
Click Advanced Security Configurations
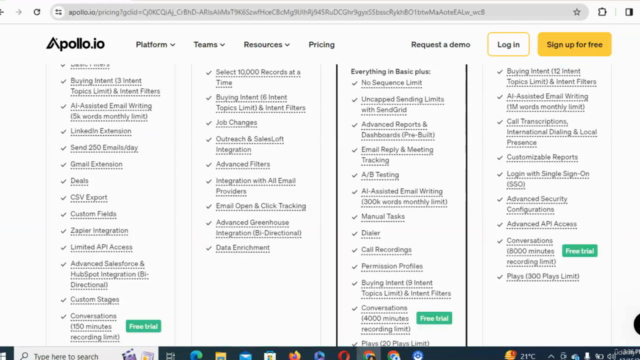coord(537,204)
